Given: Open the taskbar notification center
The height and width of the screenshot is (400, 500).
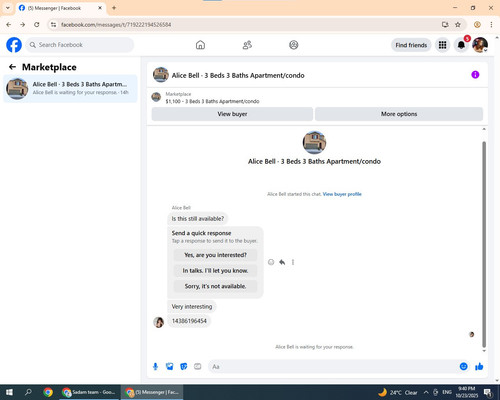Looking at the screenshot, I should tap(488, 392).
